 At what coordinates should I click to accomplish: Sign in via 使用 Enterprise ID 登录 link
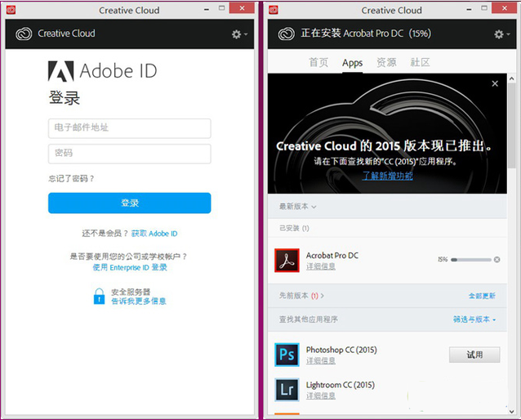(x=130, y=267)
